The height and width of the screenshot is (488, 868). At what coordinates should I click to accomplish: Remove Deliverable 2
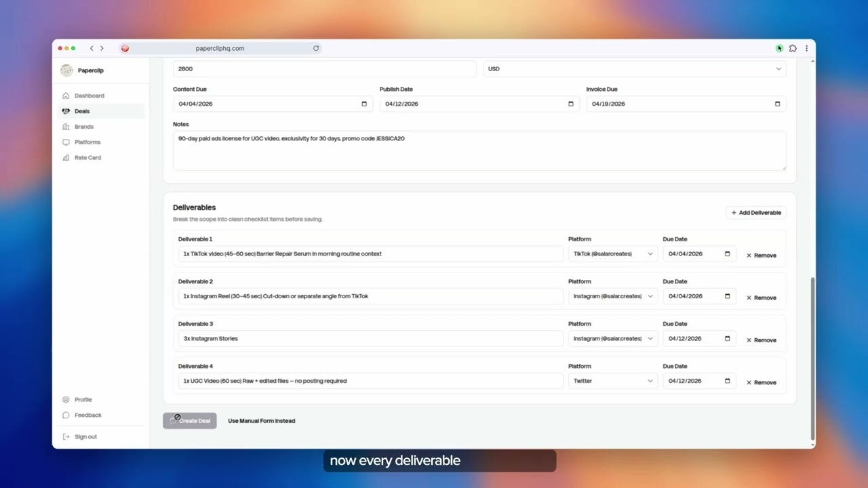[761, 298]
